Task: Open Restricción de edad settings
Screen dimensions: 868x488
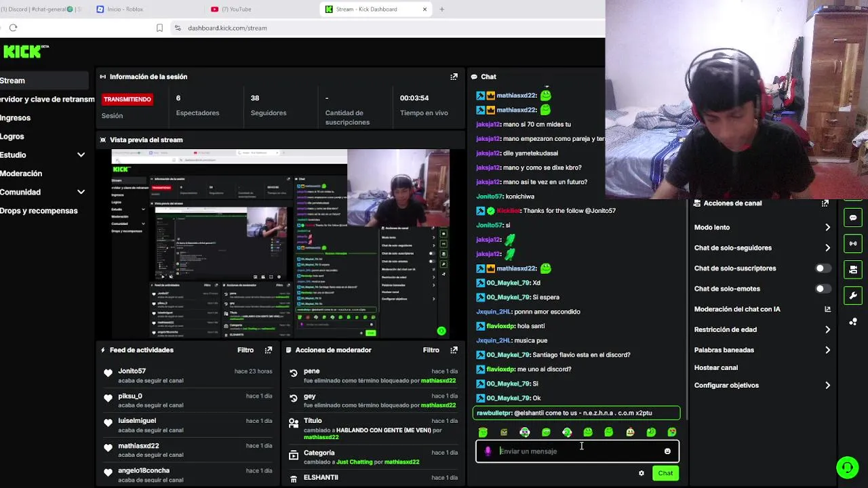Action: point(762,330)
